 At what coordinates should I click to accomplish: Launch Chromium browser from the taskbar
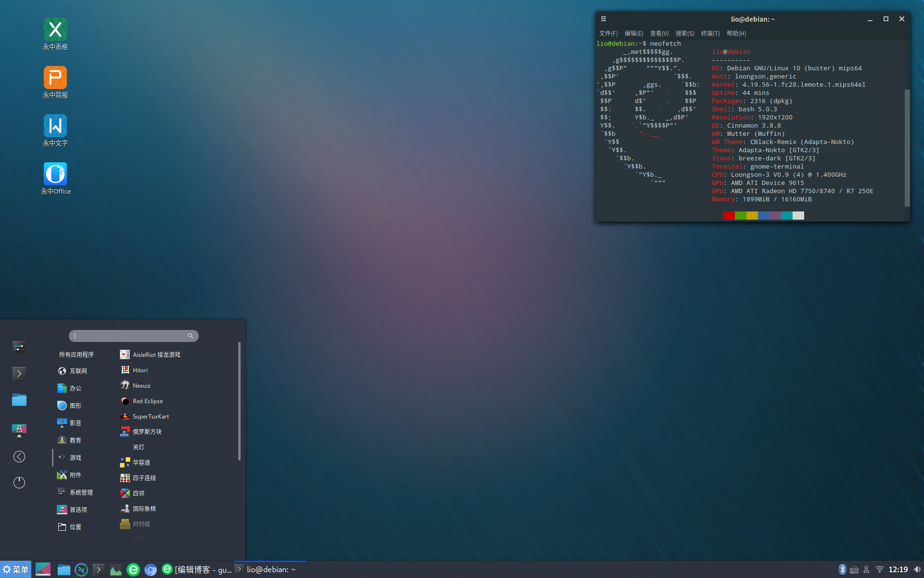tap(151, 570)
